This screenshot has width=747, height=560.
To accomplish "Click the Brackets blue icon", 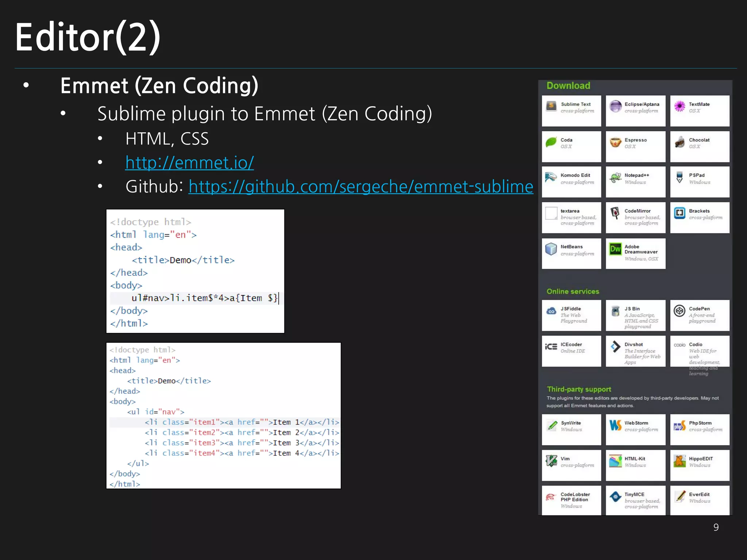I will (x=680, y=213).
